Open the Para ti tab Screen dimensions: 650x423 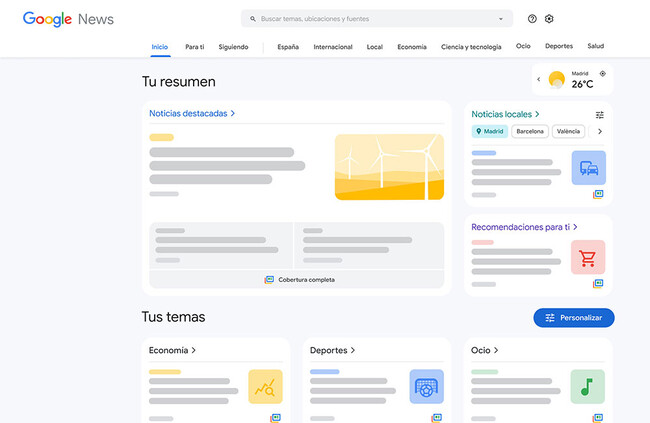194,47
